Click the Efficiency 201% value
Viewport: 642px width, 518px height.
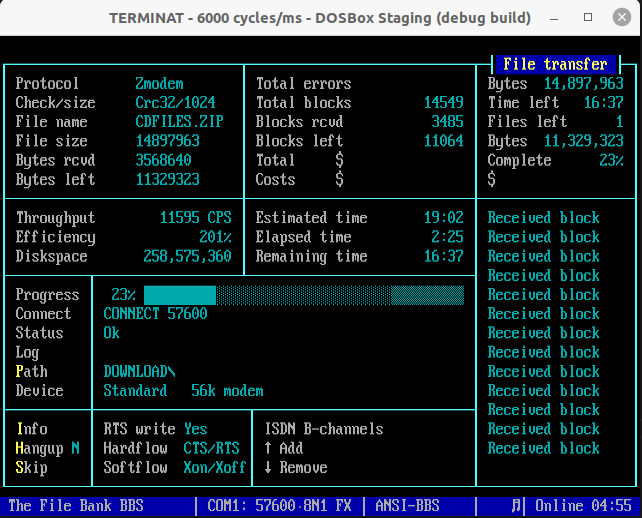tap(215, 237)
